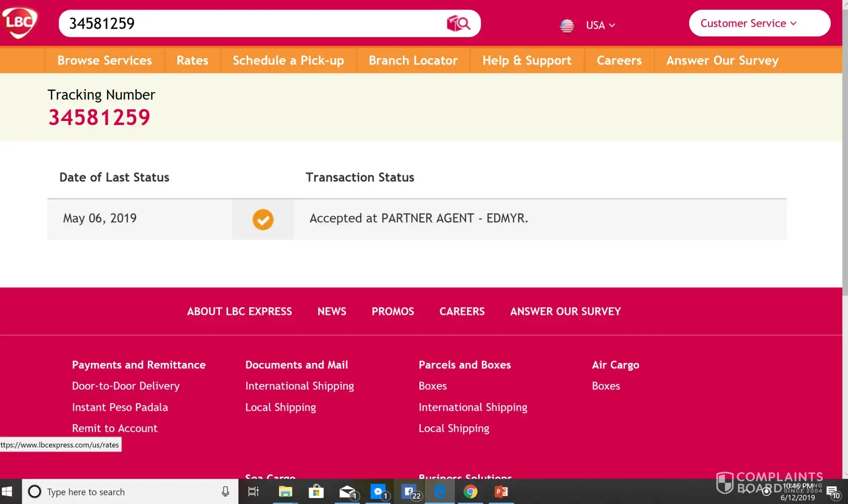Open Answer Our Survey in the orange navigation bar
Image resolution: width=848 pixels, height=504 pixels.
pos(722,60)
